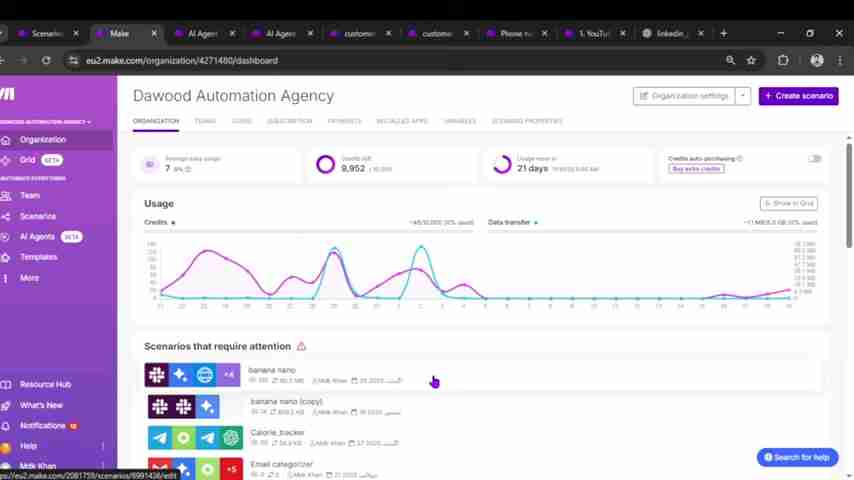
Task: Open the Chrome three-dot menu
Action: [x=840, y=60]
